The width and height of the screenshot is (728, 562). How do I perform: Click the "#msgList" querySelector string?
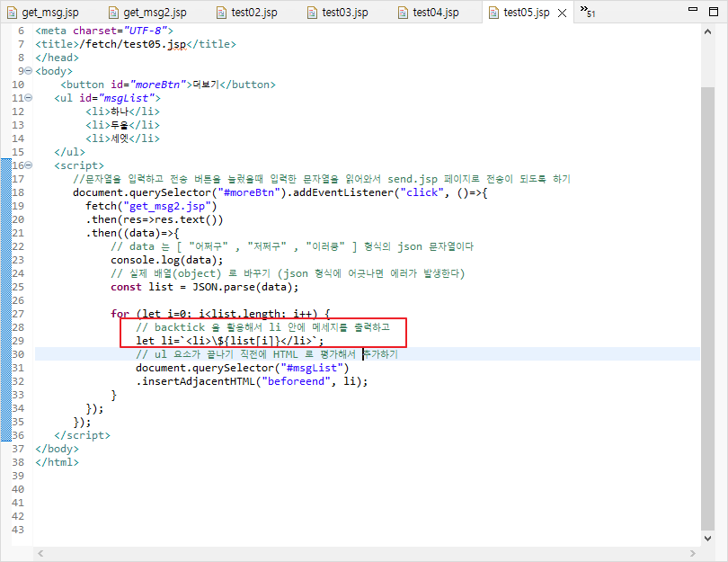coord(312,368)
